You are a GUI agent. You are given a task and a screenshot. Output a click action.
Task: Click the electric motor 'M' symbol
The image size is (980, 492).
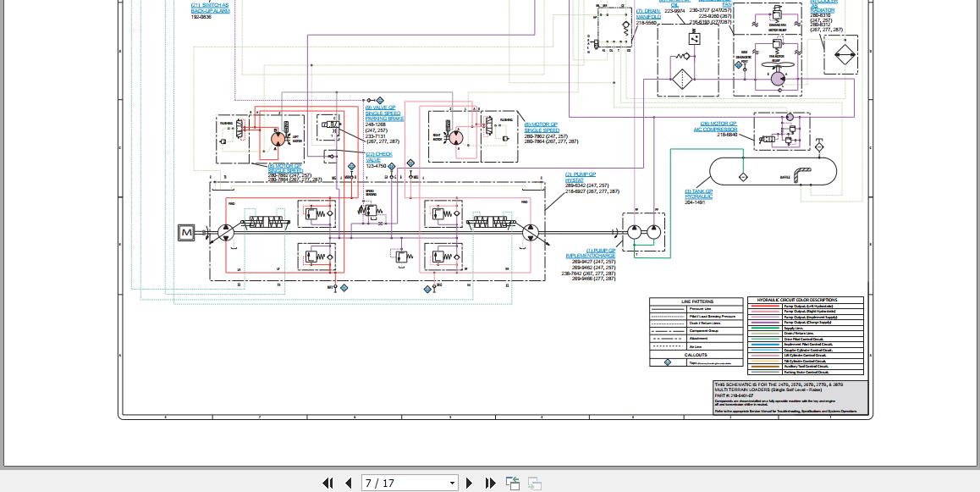click(186, 233)
